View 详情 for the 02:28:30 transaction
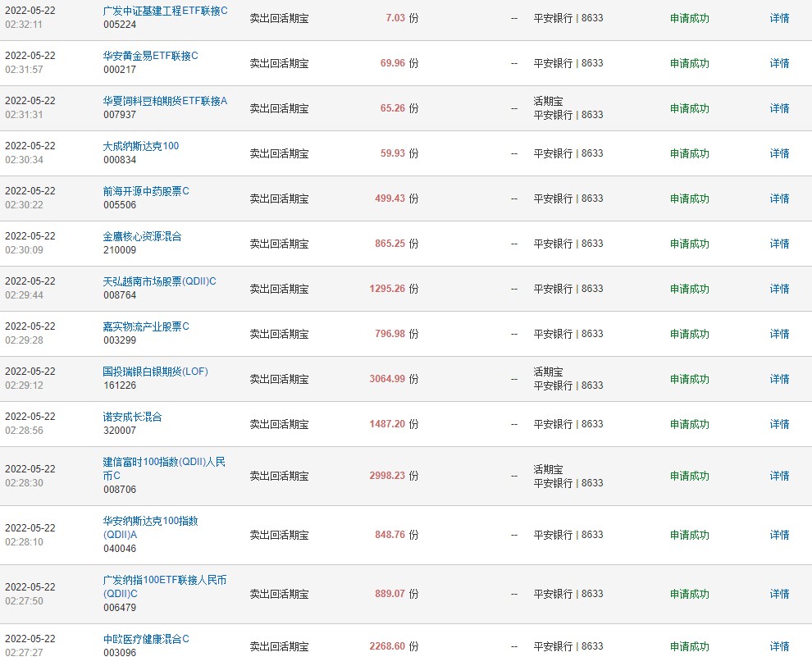 pos(779,476)
